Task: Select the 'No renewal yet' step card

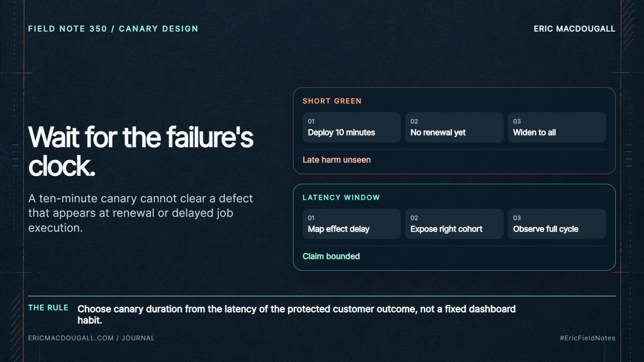Action: pyautogui.click(x=454, y=127)
